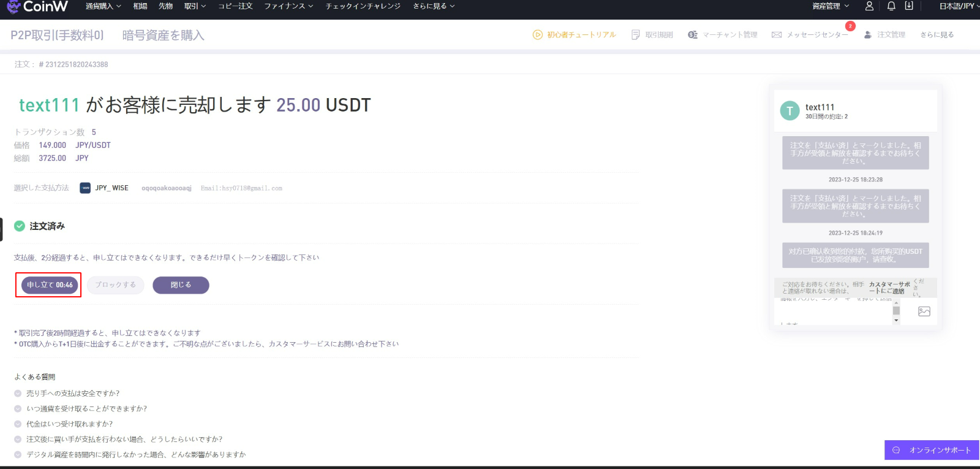Click the トランザクション数 count 5

(x=94, y=132)
